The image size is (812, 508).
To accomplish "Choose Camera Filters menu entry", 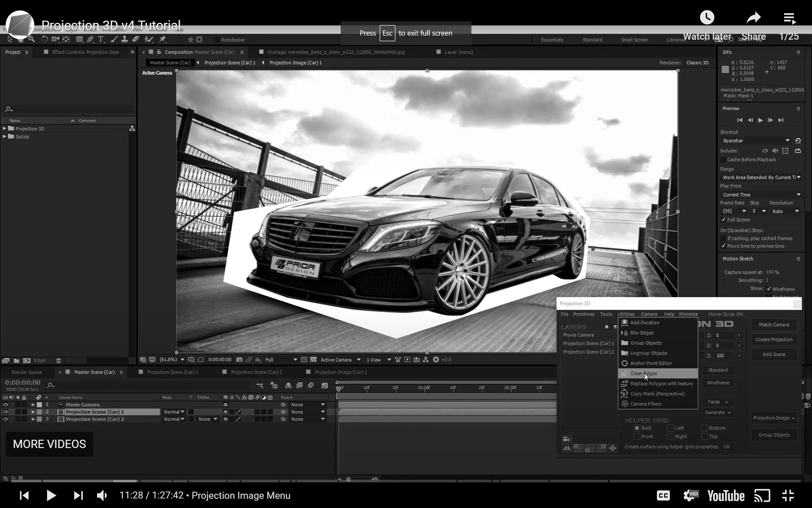I will tap(658, 404).
